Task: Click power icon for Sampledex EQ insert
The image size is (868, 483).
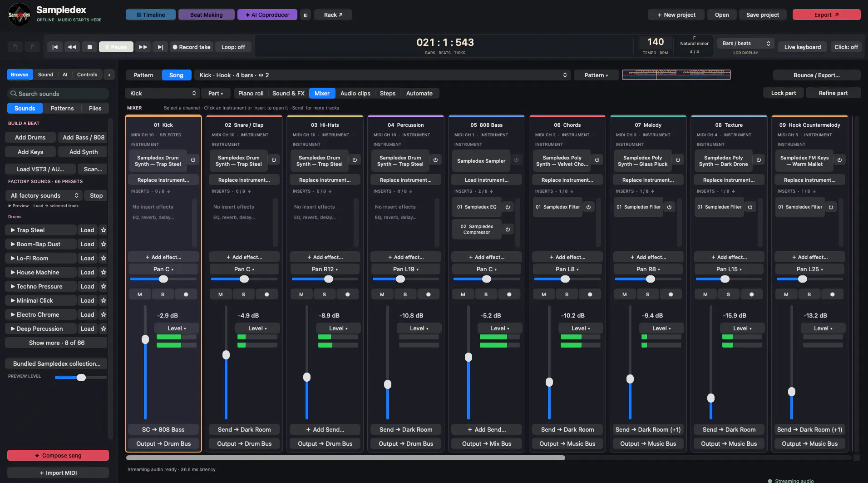Action: click(x=508, y=207)
